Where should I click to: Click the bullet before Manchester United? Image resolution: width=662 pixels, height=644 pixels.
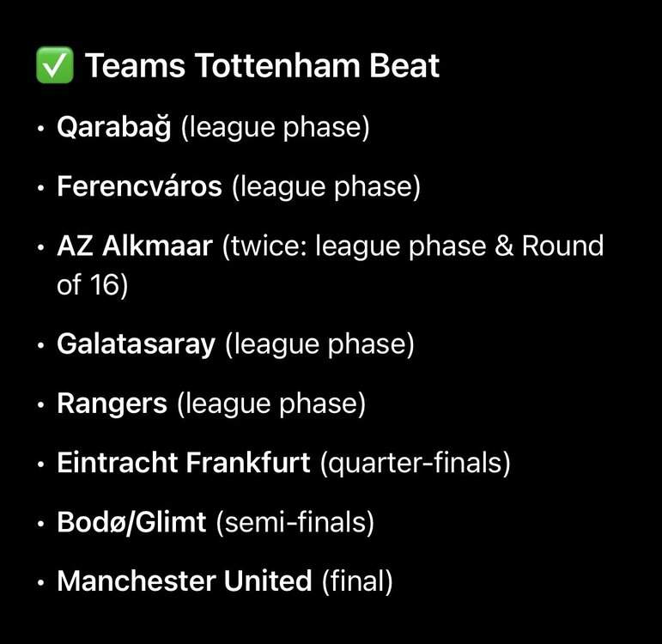point(41,583)
